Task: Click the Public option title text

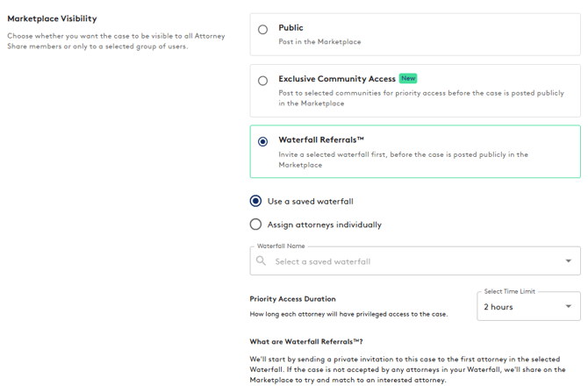Action: (290, 28)
